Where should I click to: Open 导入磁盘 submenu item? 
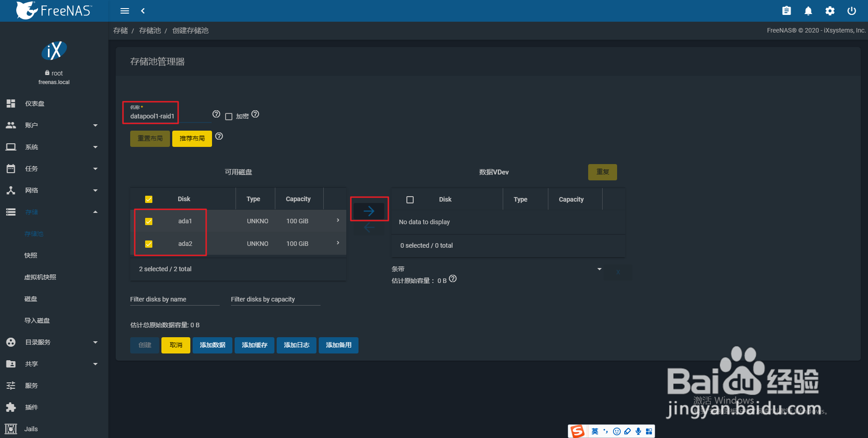pyautogui.click(x=37, y=320)
